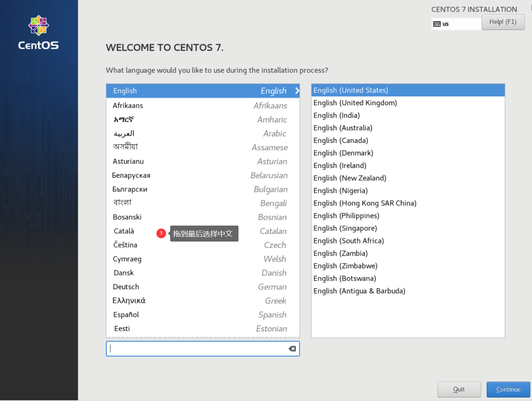Click the keyboard layout icon next to us
The width and height of the screenshot is (532, 401).
click(x=437, y=24)
